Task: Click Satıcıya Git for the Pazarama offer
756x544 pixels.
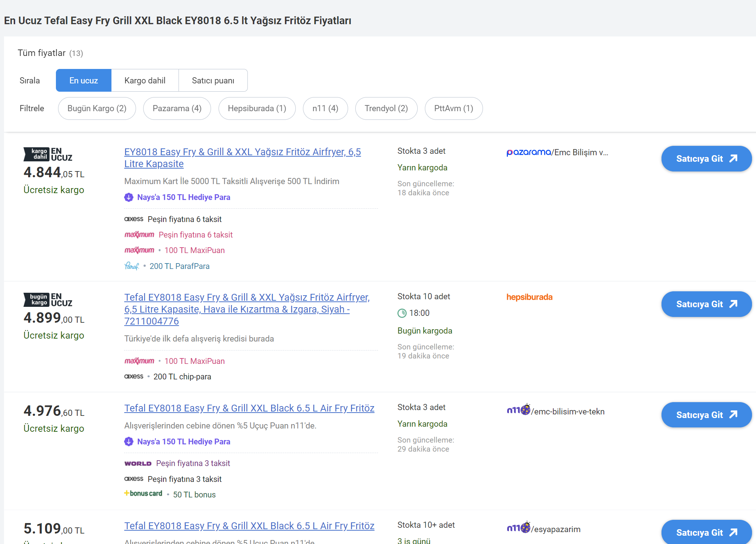Action: [706, 159]
